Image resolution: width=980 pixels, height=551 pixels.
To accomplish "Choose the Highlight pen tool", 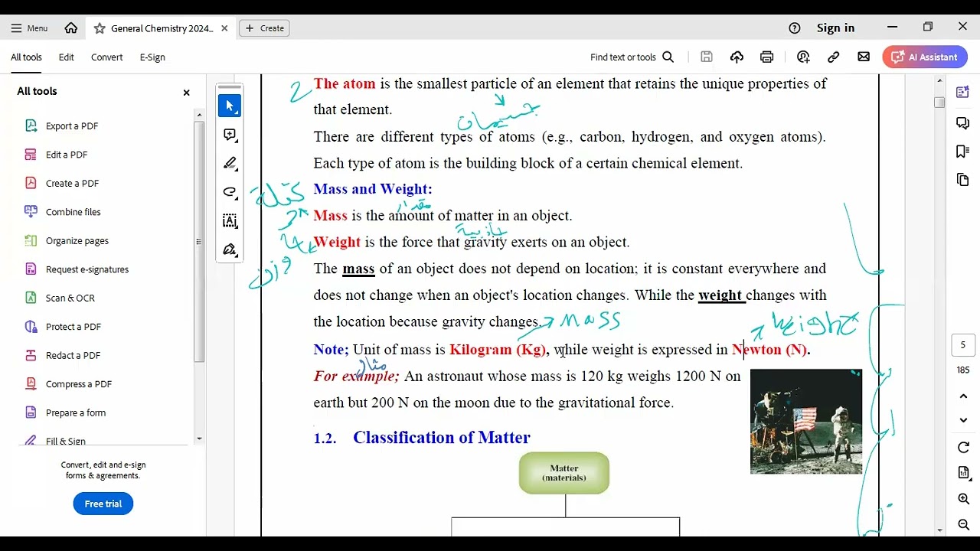I will click(230, 163).
